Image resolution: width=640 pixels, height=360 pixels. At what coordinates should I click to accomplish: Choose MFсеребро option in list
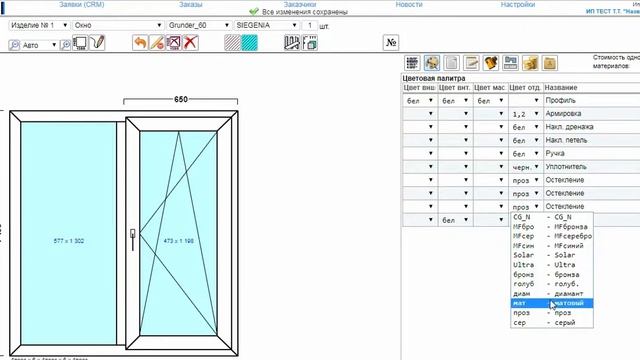(x=552, y=236)
